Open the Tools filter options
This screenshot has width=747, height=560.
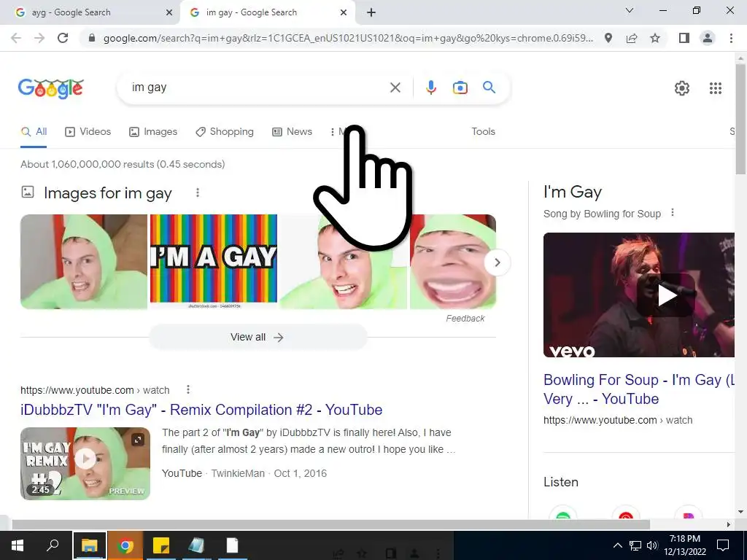point(483,131)
